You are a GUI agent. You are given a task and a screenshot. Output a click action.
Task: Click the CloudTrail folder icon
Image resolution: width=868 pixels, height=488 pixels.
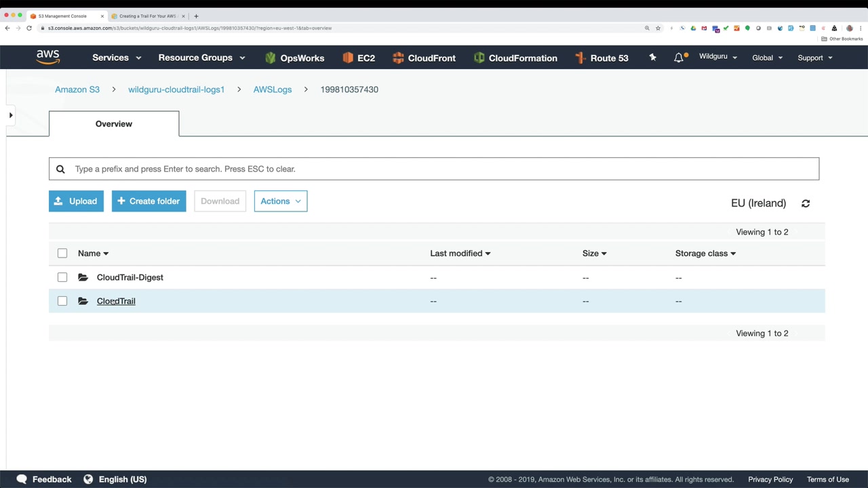[83, 301]
